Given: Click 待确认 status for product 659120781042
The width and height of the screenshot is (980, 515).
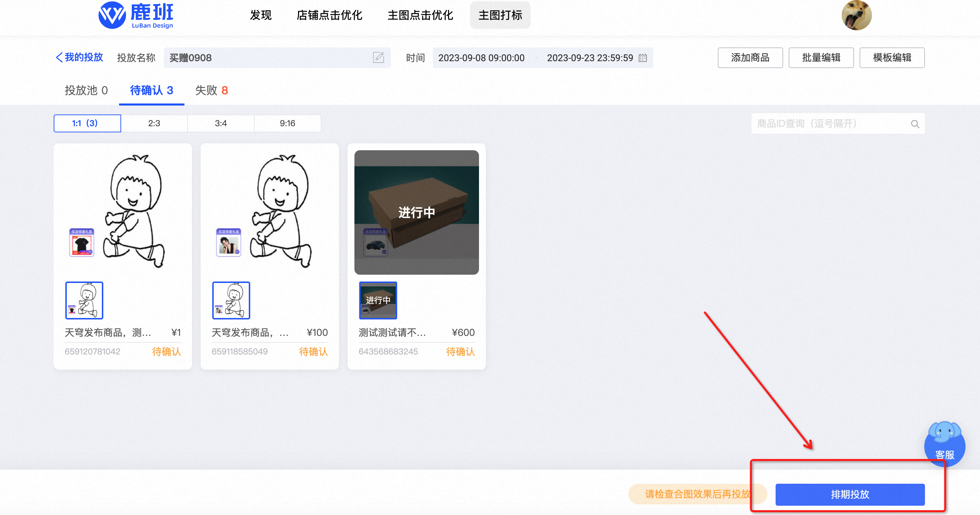Looking at the screenshot, I should pos(166,352).
